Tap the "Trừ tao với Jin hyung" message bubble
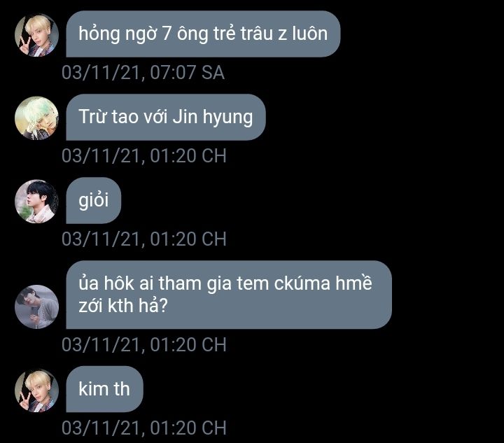This screenshot has width=504, height=443. point(166,117)
